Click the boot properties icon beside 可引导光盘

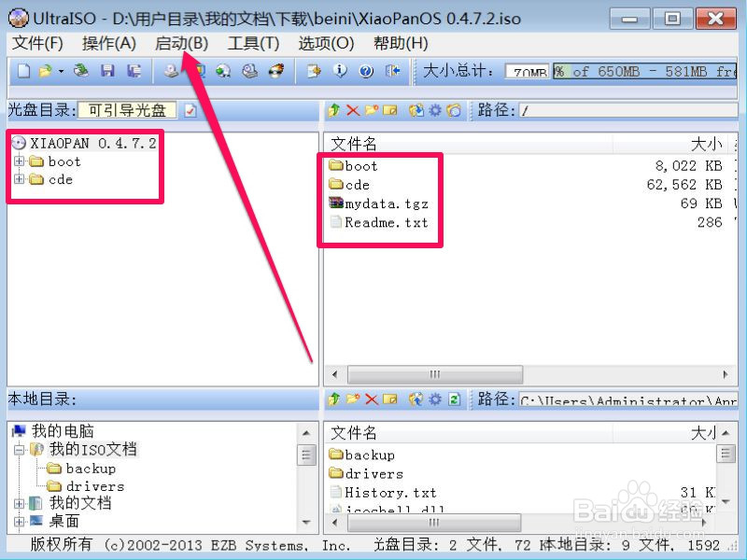click(190, 110)
